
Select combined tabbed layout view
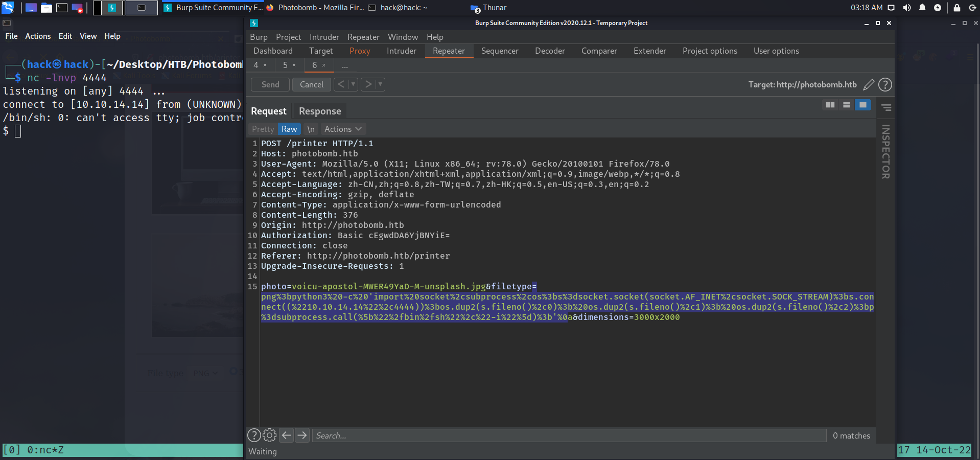(863, 105)
